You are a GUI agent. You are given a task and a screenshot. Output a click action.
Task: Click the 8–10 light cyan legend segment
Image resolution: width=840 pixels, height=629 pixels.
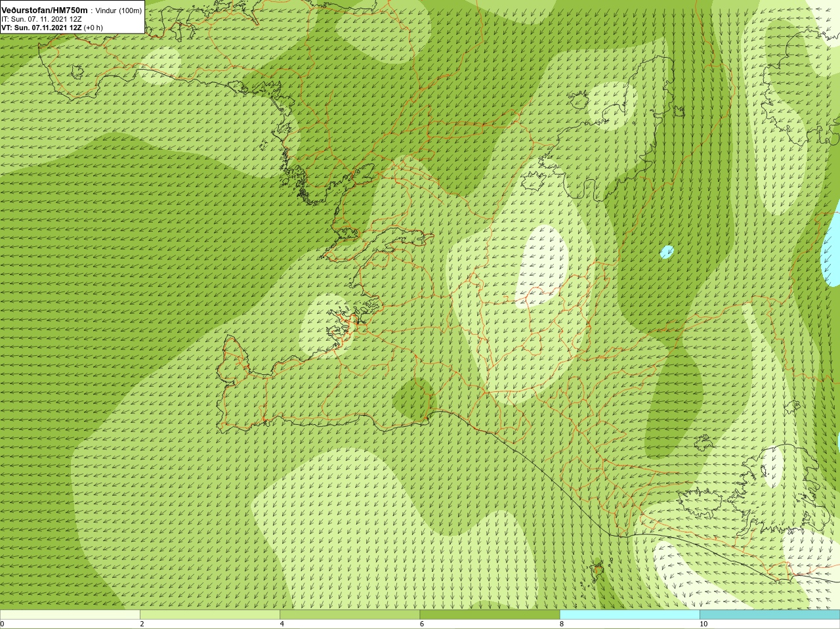pos(630,615)
